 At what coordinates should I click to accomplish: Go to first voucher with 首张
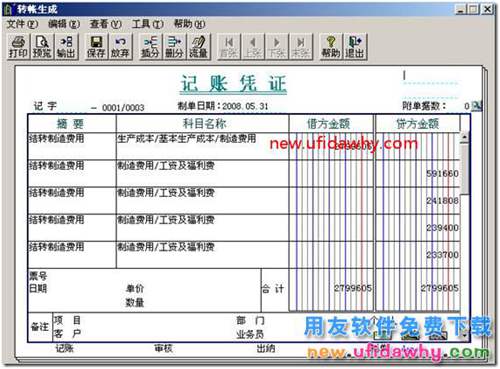tap(229, 47)
